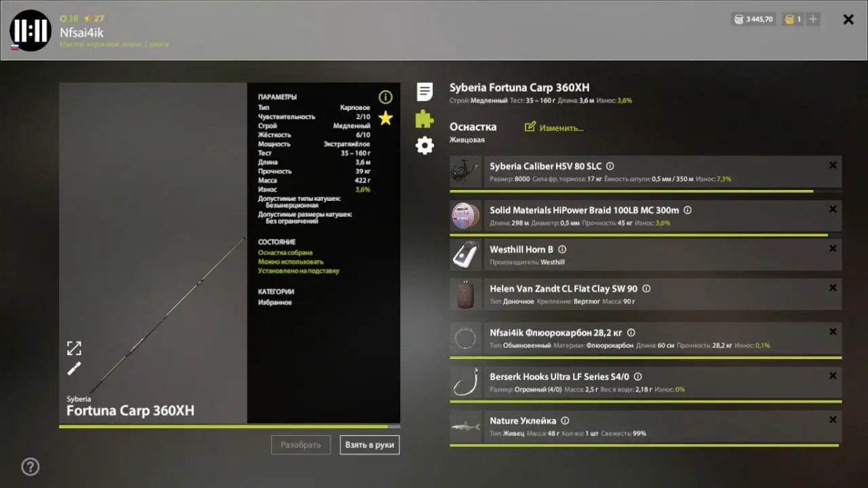Click the parameters info circle icon

385,97
